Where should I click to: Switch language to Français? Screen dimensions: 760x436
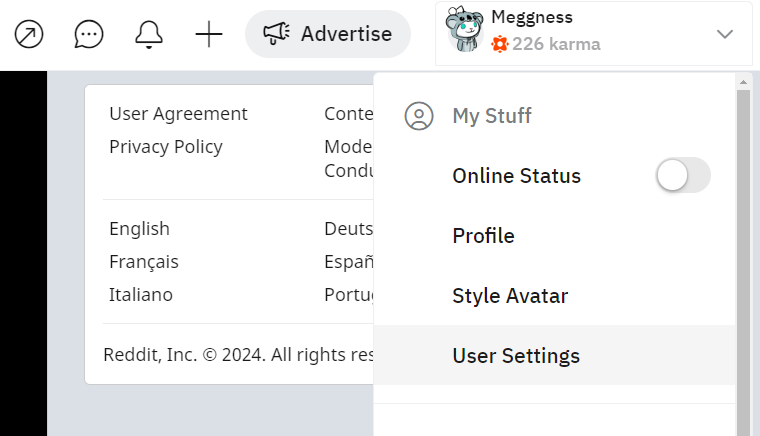click(x=144, y=262)
